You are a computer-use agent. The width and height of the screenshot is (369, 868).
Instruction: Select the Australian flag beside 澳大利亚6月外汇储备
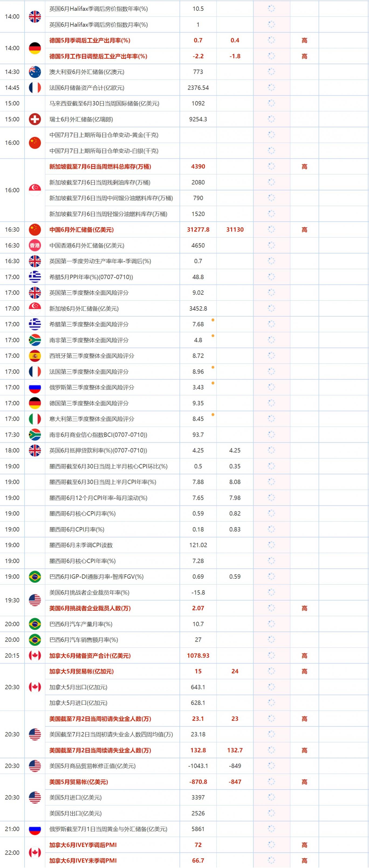(35, 72)
